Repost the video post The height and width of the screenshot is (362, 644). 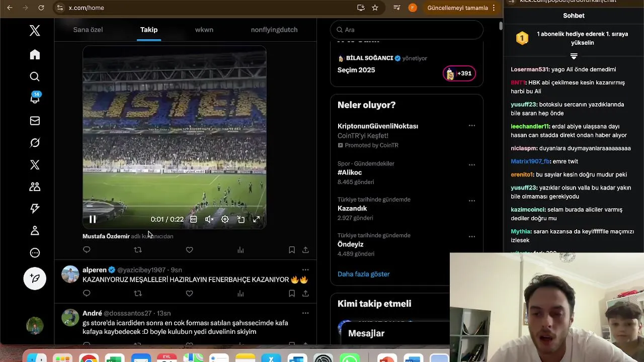138,250
